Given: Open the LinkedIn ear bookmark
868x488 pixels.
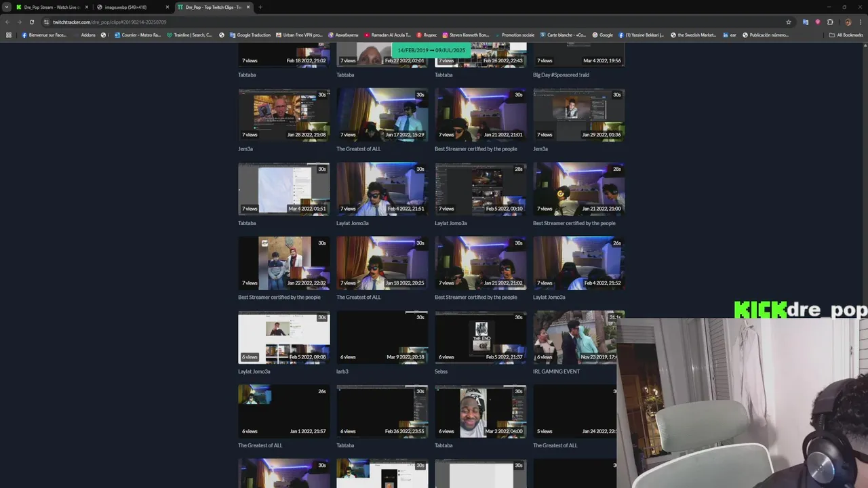Looking at the screenshot, I should tap(730, 35).
